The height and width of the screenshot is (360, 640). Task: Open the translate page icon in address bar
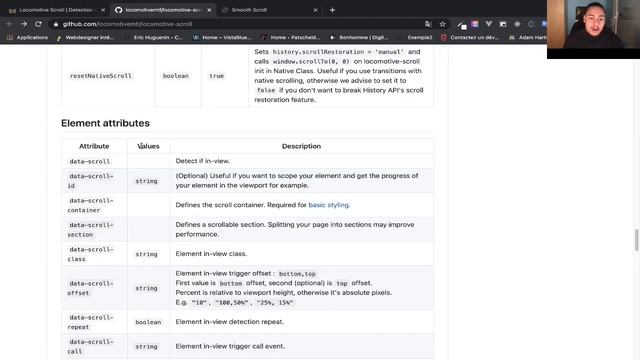(428, 24)
